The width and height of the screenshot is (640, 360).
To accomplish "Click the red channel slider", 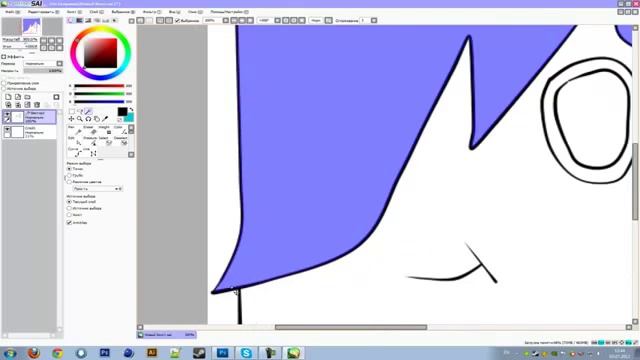I will 99,86.
